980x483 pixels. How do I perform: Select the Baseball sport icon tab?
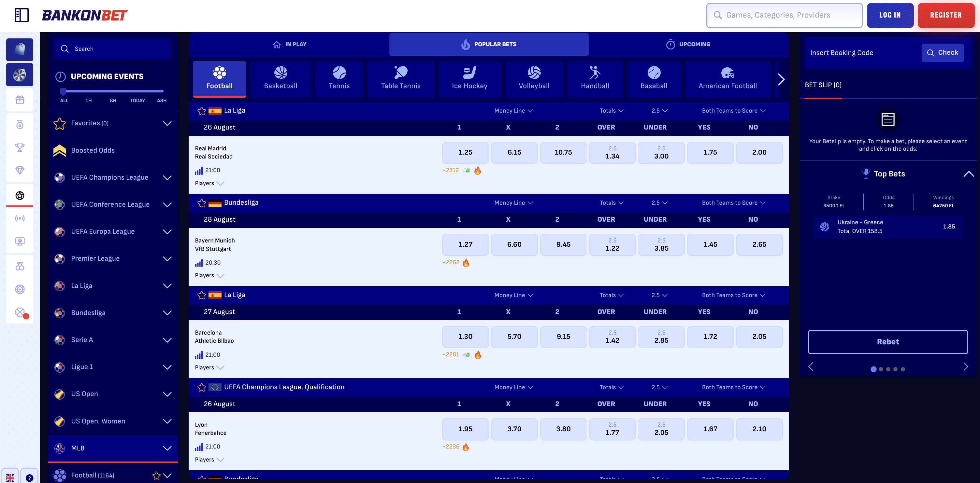pyautogui.click(x=654, y=79)
